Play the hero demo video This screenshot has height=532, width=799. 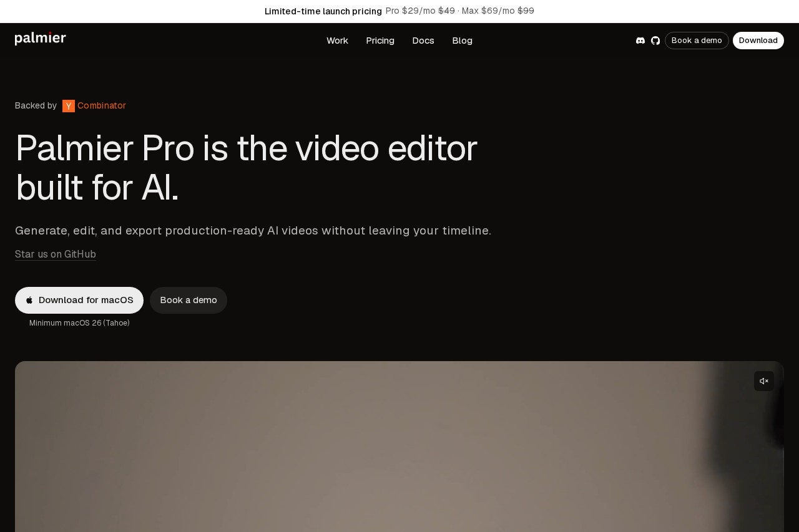pyautogui.click(x=399, y=447)
